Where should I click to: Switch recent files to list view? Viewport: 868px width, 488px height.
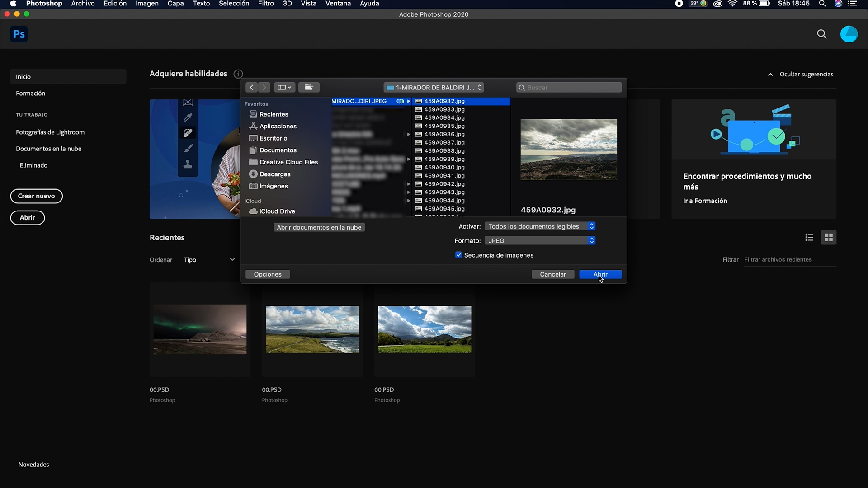pos(809,237)
